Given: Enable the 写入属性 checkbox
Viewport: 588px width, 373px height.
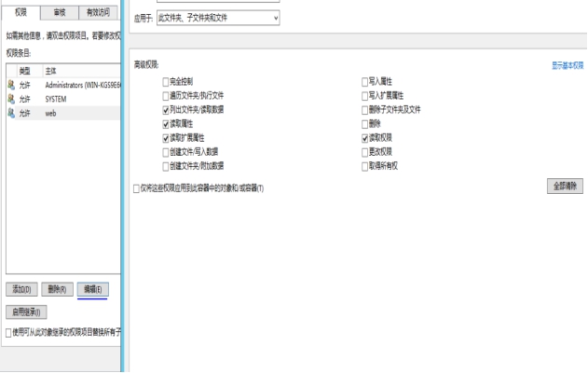Looking at the screenshot, I should point(364,82).
